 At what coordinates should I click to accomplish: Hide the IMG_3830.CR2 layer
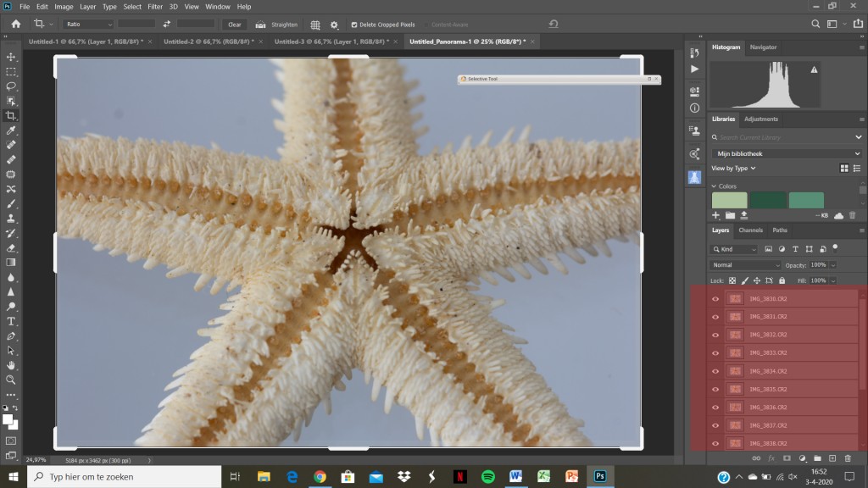tap(715, 298)
